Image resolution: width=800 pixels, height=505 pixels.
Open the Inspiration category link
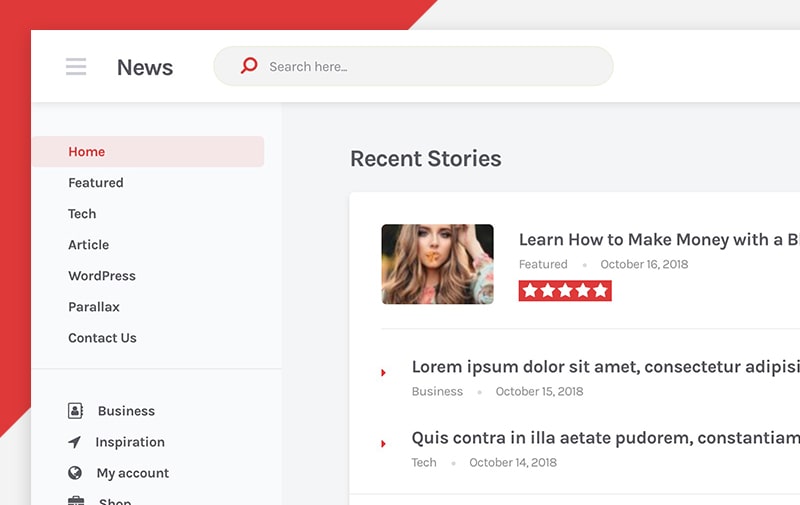[x=130, y=442]
